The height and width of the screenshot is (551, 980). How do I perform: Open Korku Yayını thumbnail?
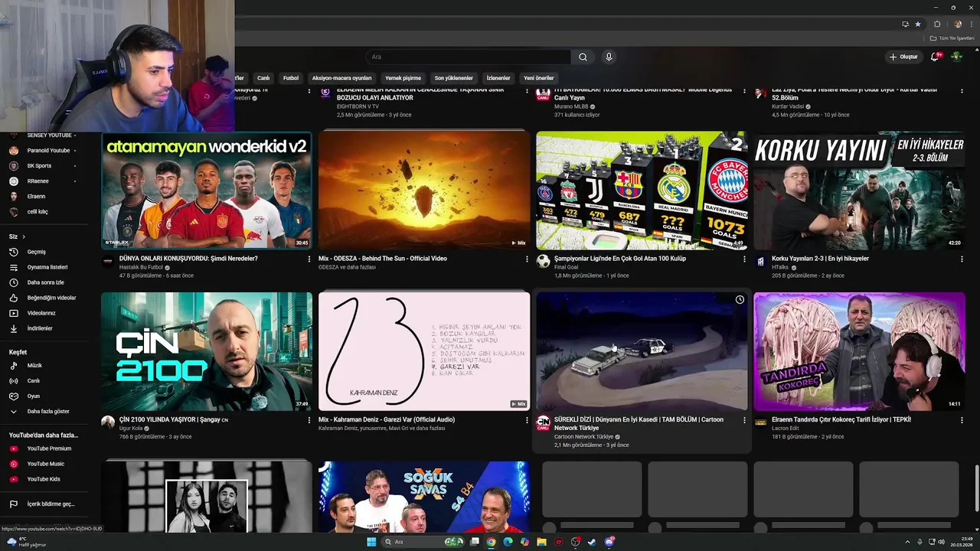point(859,191)
